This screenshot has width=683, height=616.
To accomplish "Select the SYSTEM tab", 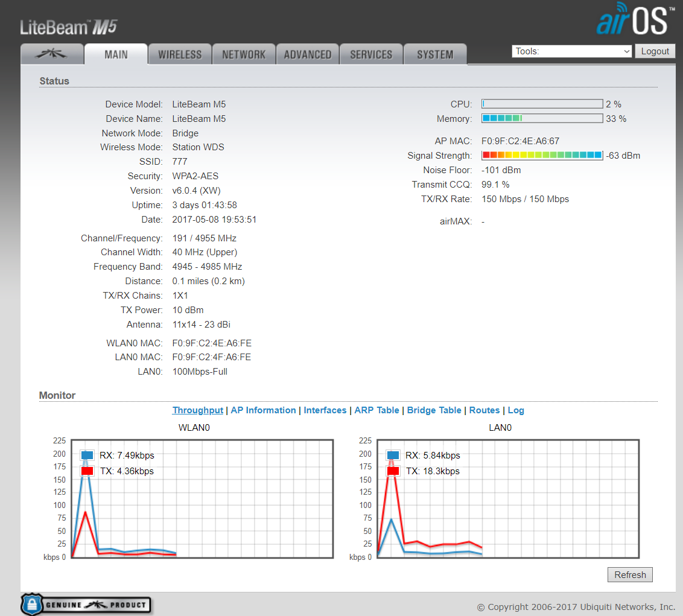I will point(435,54).
